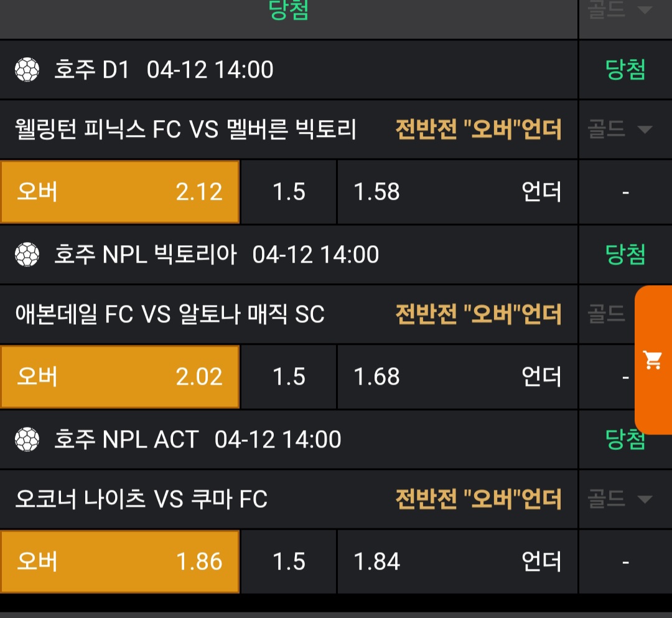This screenshot has height=618, width=672.
Task: Open 애본데일 FC VS 알토나 매직 SC match
Action: (x=170, y=315)
